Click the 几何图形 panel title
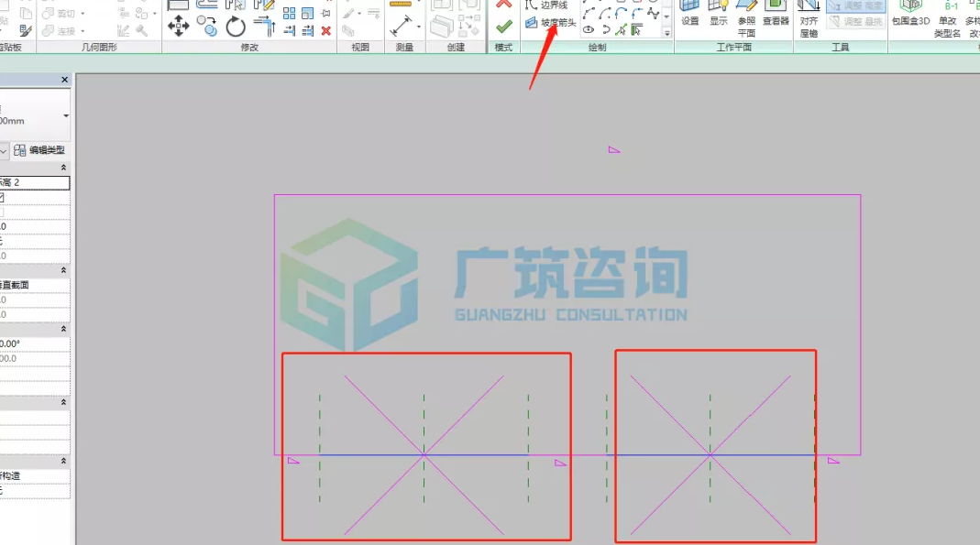 (x=99, y=48)
